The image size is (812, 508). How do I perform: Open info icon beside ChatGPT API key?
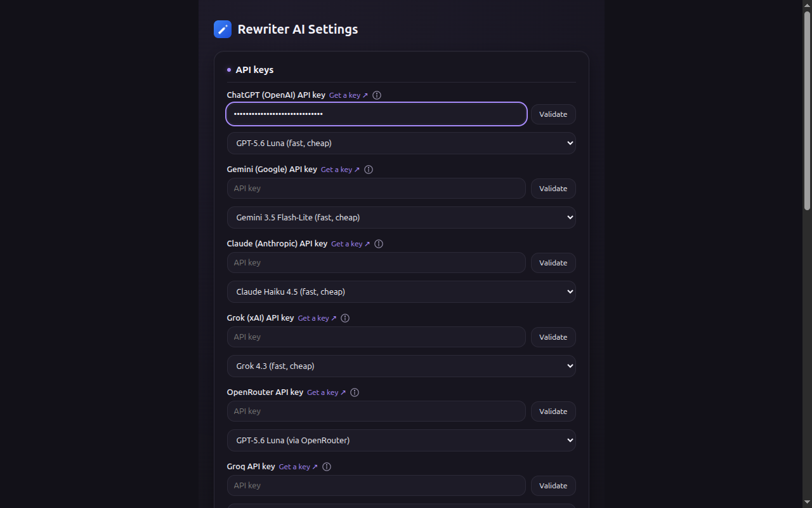(377, 95)
